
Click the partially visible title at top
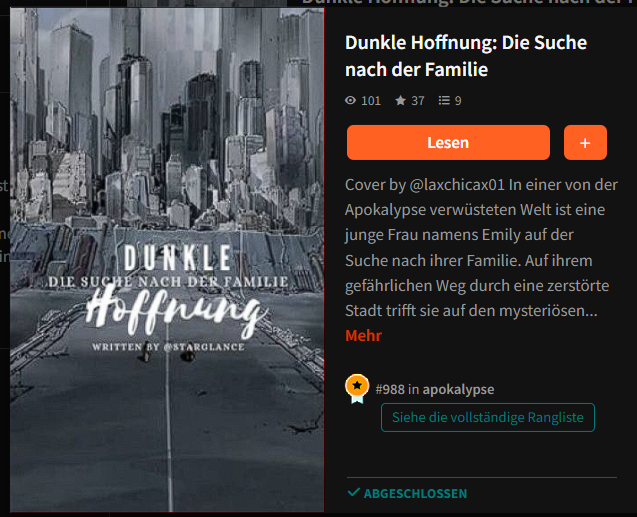pos(469,2)
